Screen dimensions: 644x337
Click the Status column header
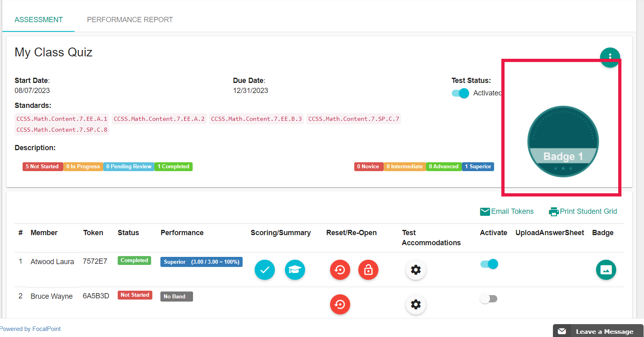coord(128,233)
